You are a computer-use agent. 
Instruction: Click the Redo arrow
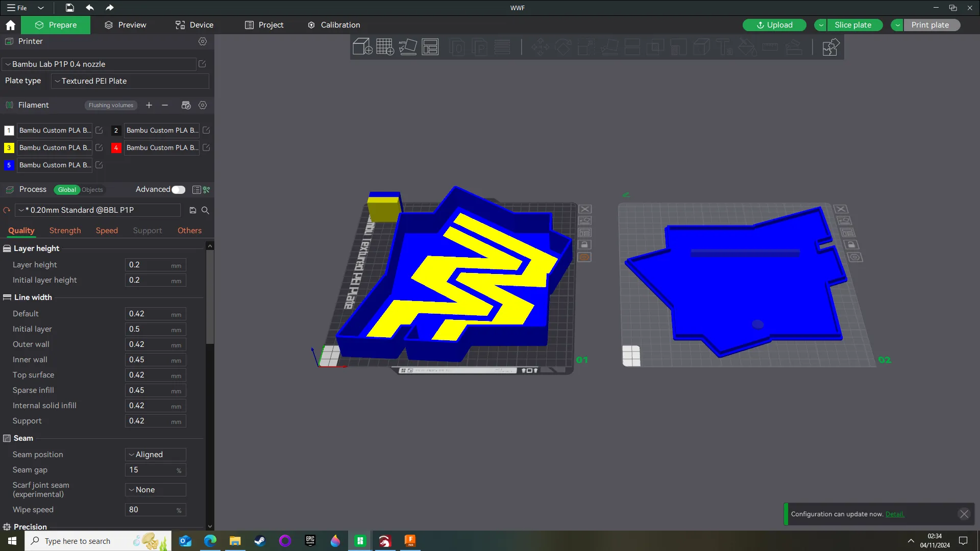point(109,8)
